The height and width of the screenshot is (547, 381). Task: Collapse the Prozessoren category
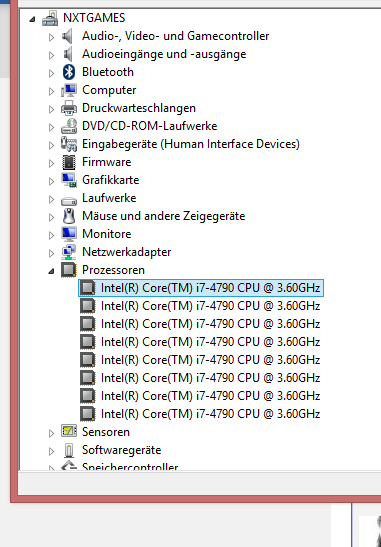pyautogui.click(x=52, y=271)
